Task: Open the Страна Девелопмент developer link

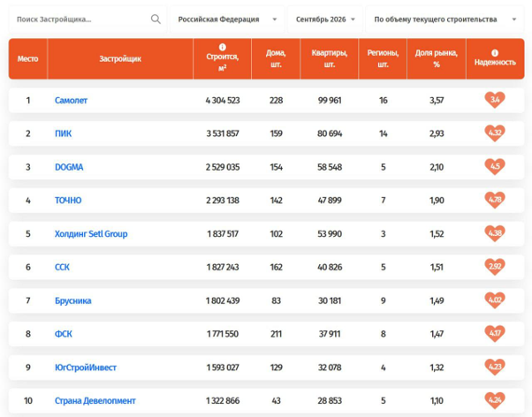Action: click(x=95, y=401)
